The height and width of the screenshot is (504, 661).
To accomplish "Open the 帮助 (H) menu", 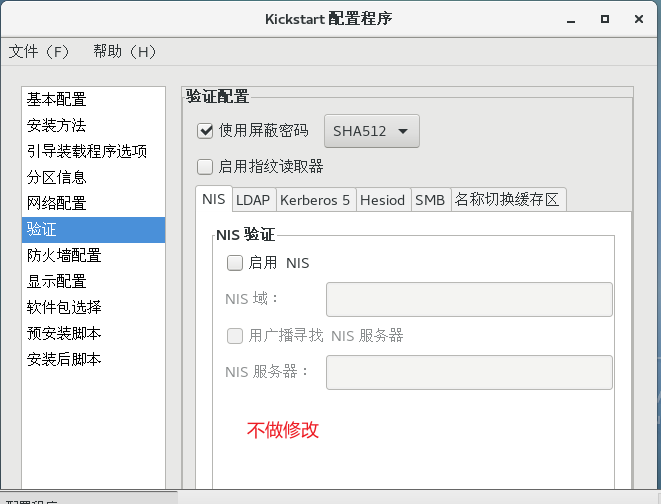I will click(x=124, y=52).
